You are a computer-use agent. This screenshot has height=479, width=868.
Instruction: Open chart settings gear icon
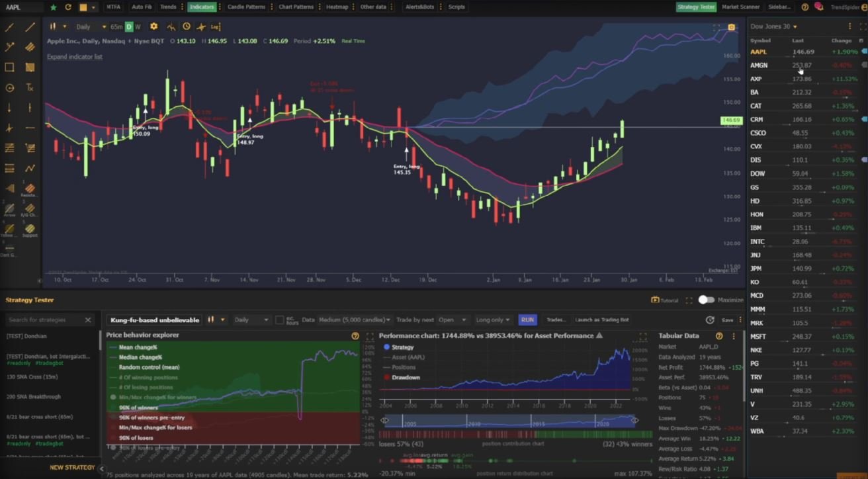[153, 26]
